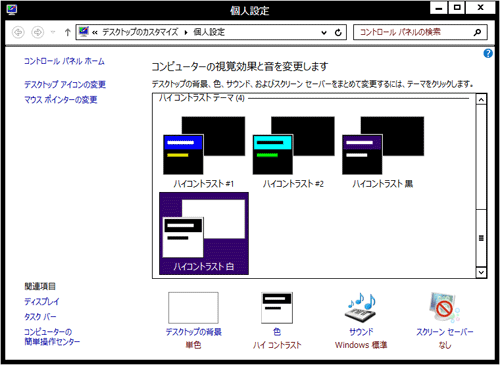The width and height of the screenshot is (500, 365).
Task: Open Help with the question mark icon
Action: (488, 53)
